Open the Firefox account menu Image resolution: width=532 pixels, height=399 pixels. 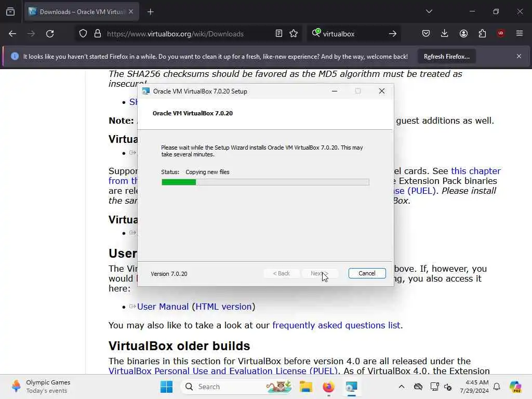coord(463,33)
